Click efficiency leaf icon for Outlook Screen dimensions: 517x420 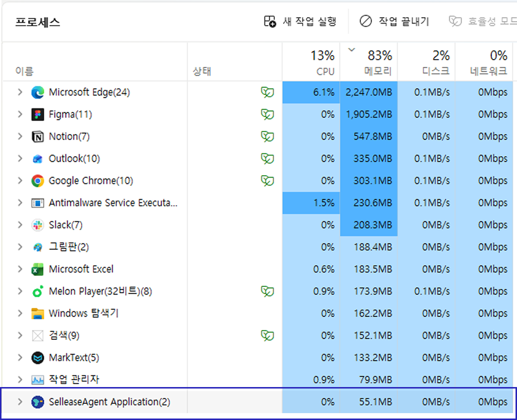(267, 158)
